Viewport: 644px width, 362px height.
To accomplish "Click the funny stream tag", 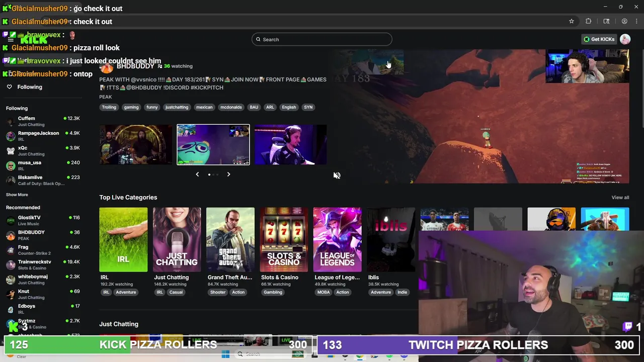I will (x=152, y=107).
